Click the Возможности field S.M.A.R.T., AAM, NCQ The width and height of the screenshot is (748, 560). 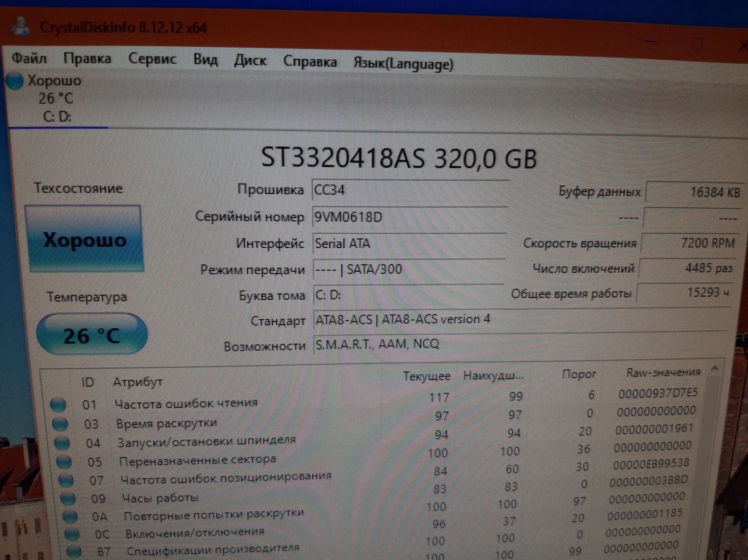click(519, 345)
